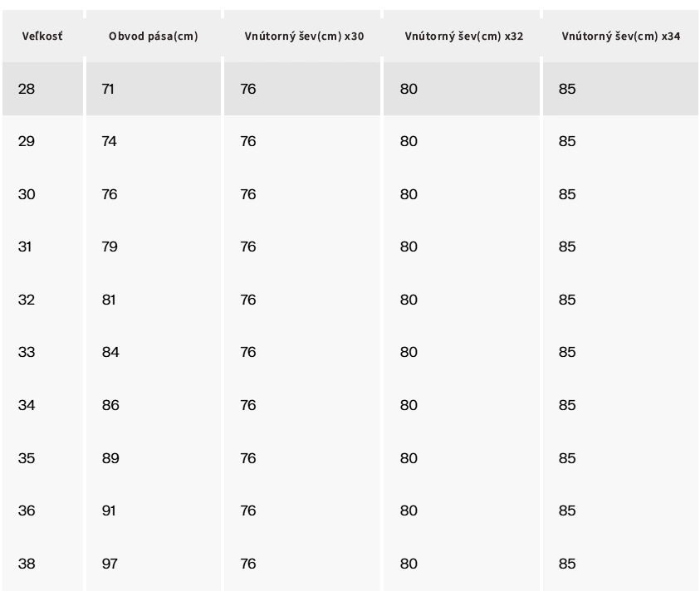Click waist circumference value 86
The width and height of the screenshot is (700, 591).
pos(110,406)
